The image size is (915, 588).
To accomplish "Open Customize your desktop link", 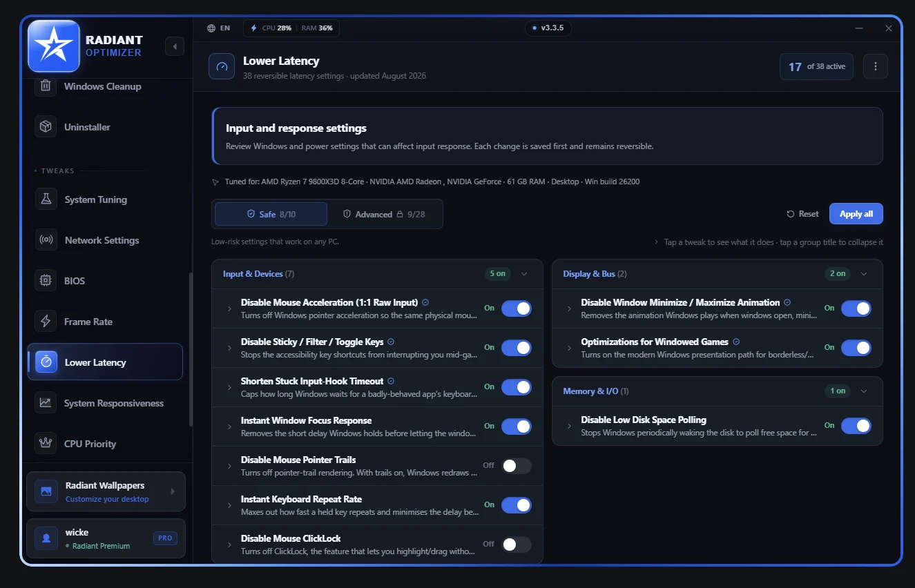I will [x=107, y=499].
